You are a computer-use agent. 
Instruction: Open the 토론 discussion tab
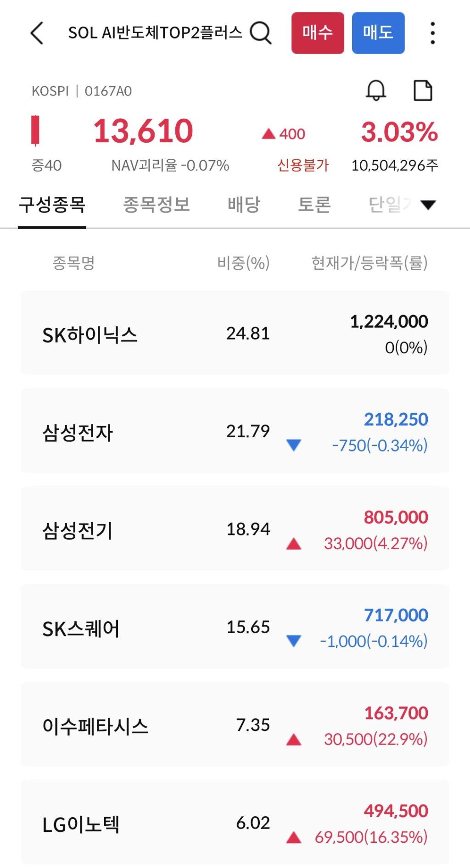tap(314, 205)
